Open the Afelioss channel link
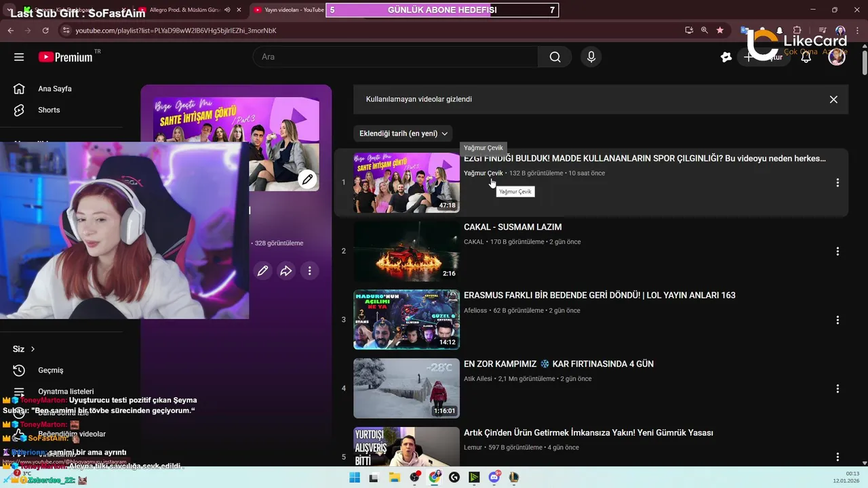The height and width of the screenshot is (488, 868). (475, 310)
